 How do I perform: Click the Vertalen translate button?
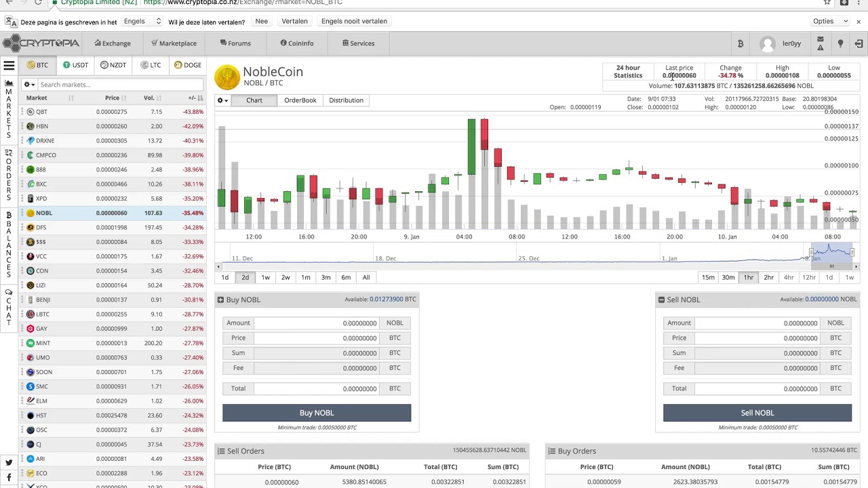click(294, 21)
